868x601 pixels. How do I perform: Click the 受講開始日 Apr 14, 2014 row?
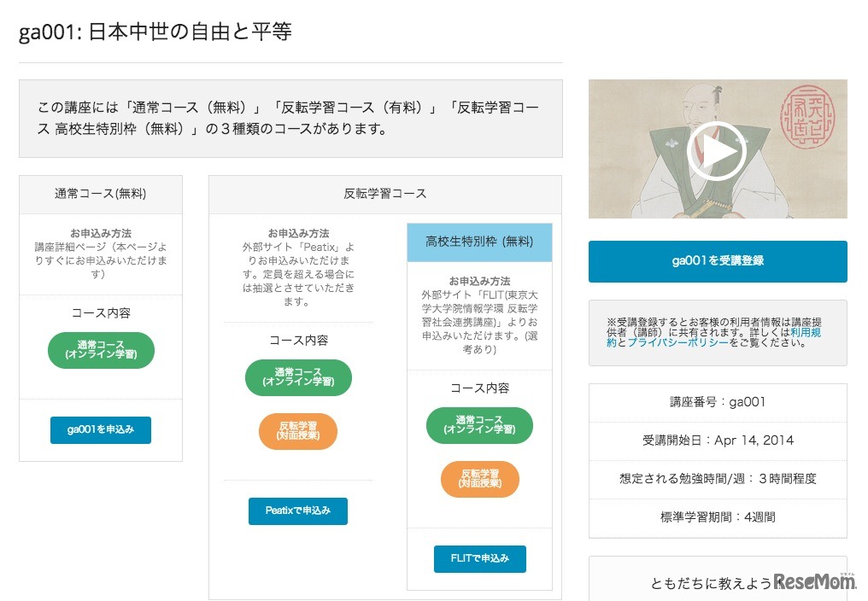717,441
